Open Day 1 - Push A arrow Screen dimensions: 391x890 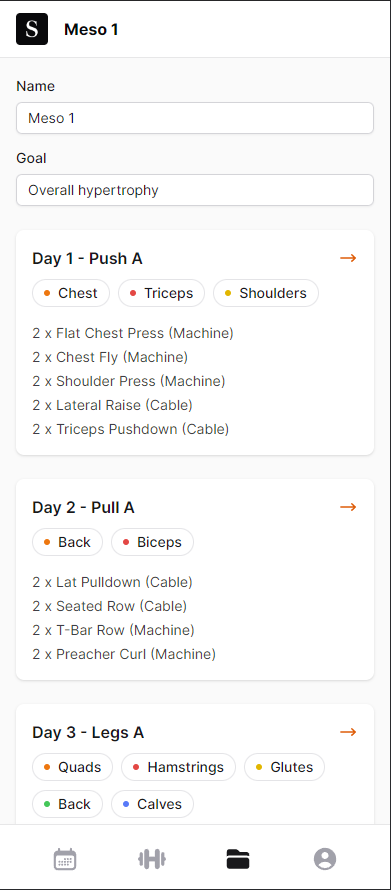348,258
